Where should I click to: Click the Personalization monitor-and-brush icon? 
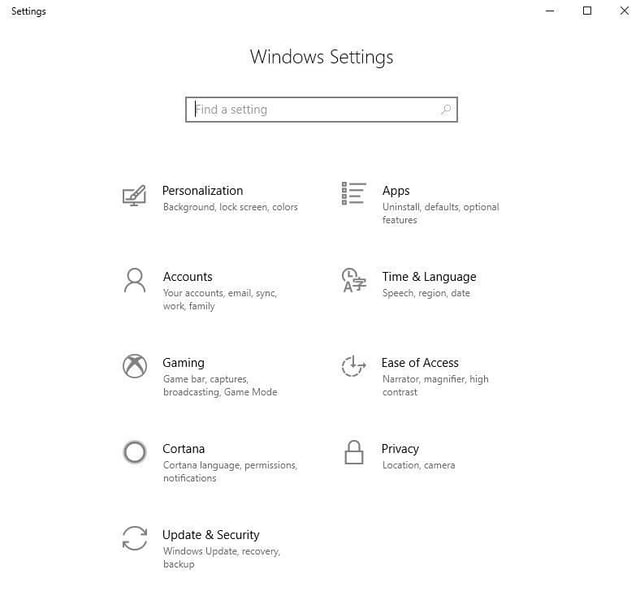[134, 196]
